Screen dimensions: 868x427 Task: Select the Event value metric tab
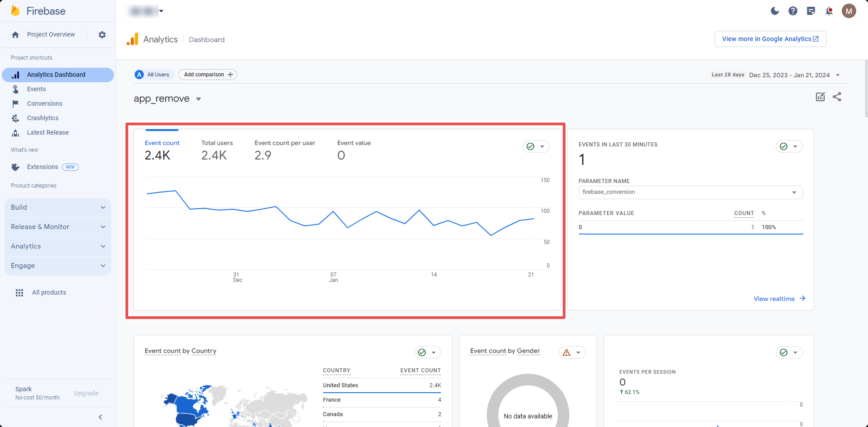tap(354, 150)
